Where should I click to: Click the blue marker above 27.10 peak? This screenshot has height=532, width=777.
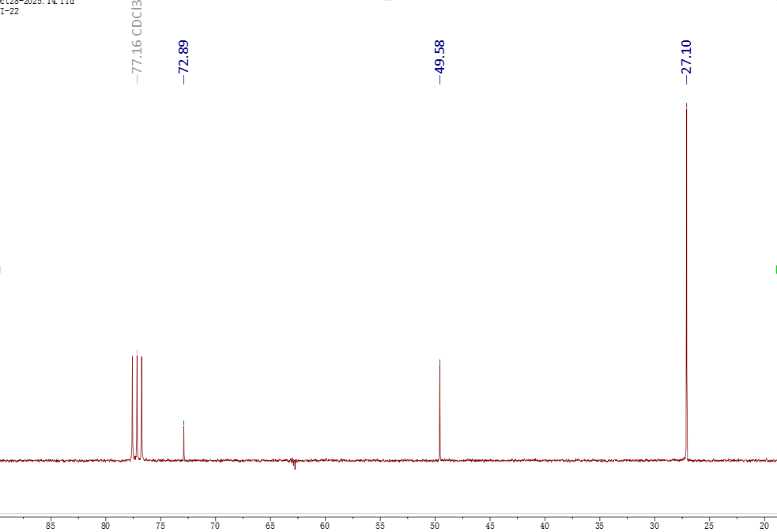click(686, 104)
